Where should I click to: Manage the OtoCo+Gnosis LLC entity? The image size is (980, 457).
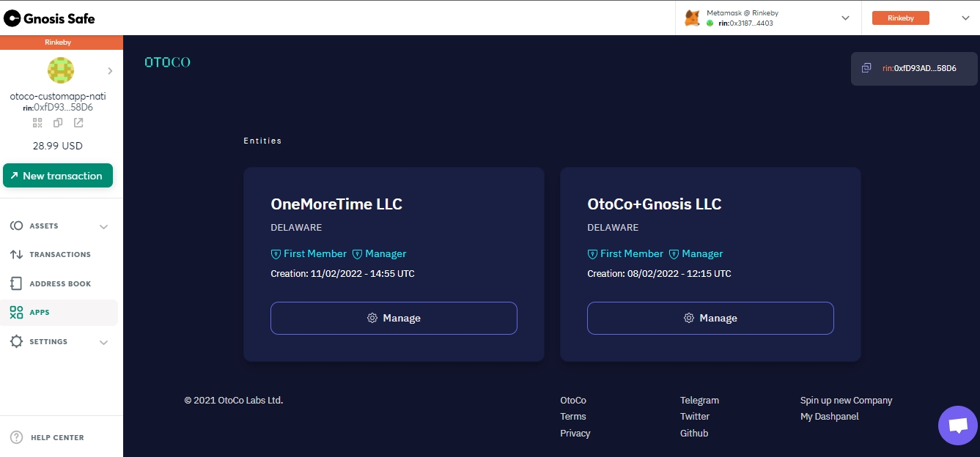(x=710, y=318)
